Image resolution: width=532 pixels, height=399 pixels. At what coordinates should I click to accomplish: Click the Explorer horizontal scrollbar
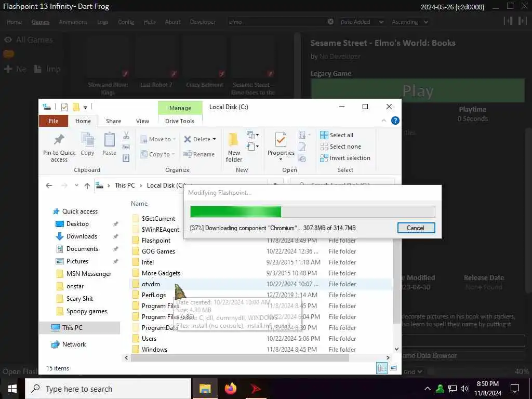(x=240, y=357)
